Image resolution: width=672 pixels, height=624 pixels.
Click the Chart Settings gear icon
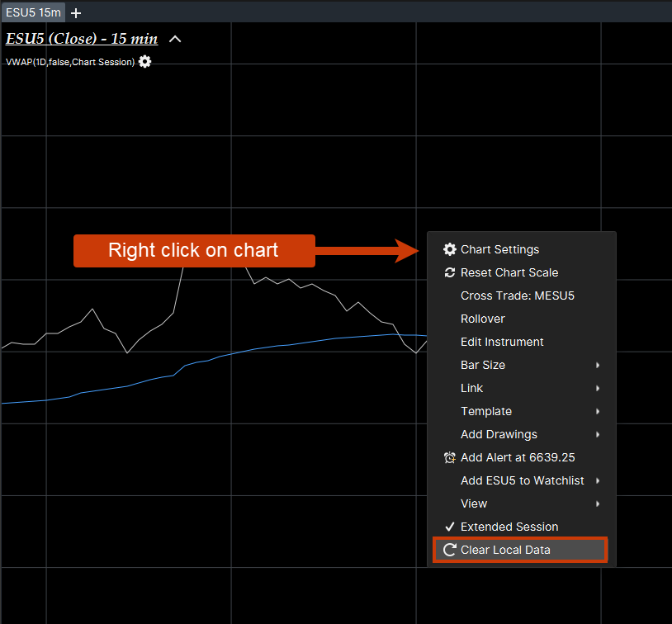(449, 249)
